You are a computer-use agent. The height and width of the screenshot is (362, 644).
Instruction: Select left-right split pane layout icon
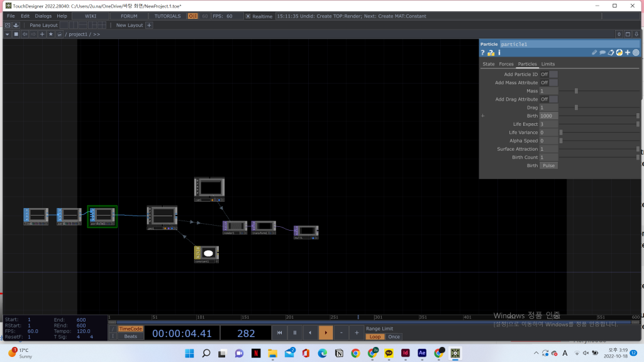pos(73,25)
